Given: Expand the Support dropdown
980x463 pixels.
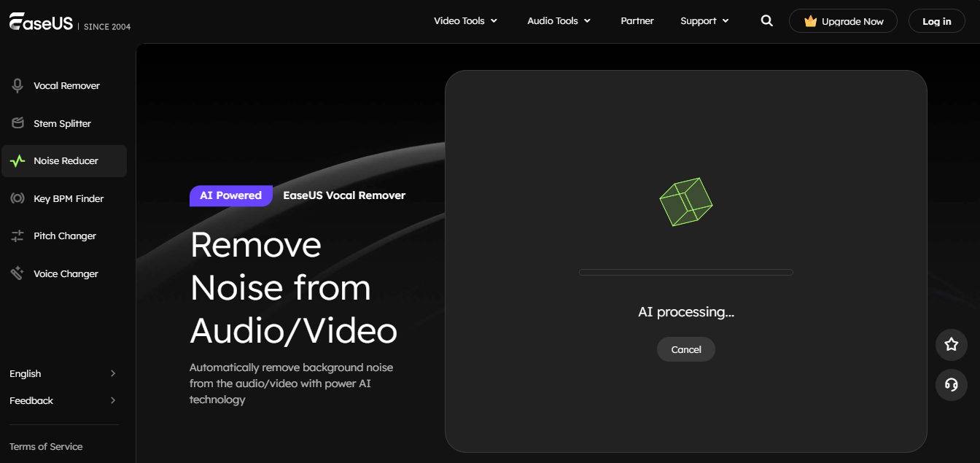Looking at the screenshot, I should point(704,21).
